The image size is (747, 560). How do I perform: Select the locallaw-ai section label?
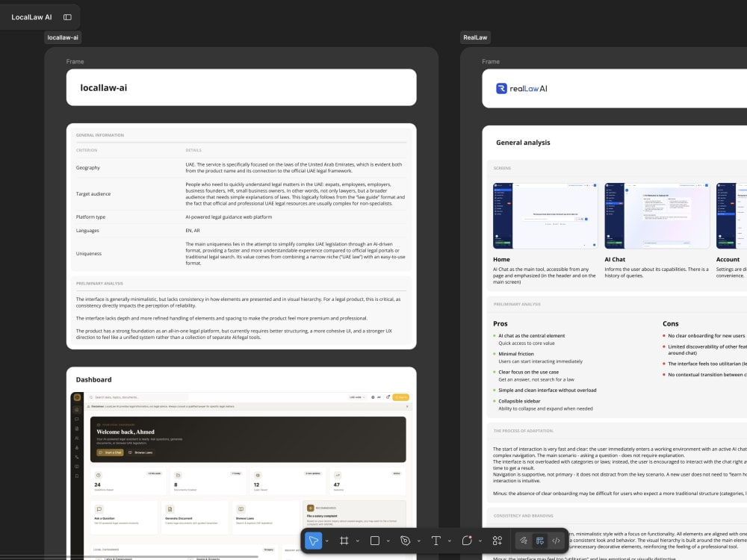(x=63, y=37)
